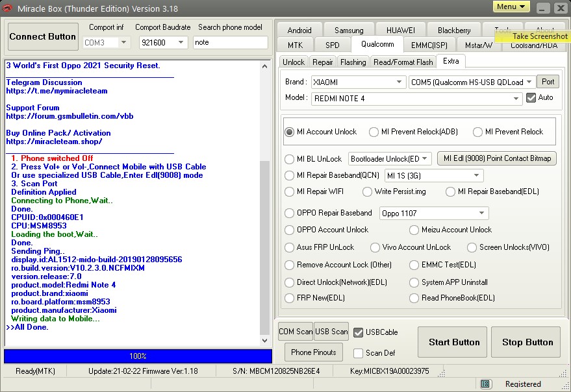Open the COM5 Qualcomm port dropdown
571x392 pixels.
pyautogui.click(x=472, y=82)
